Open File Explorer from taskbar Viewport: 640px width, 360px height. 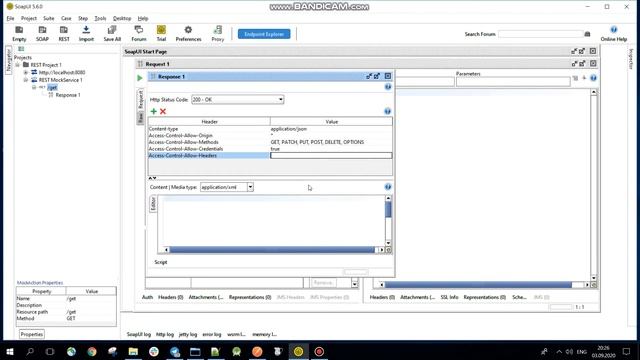pyautogui.click(x=133, y=351)
